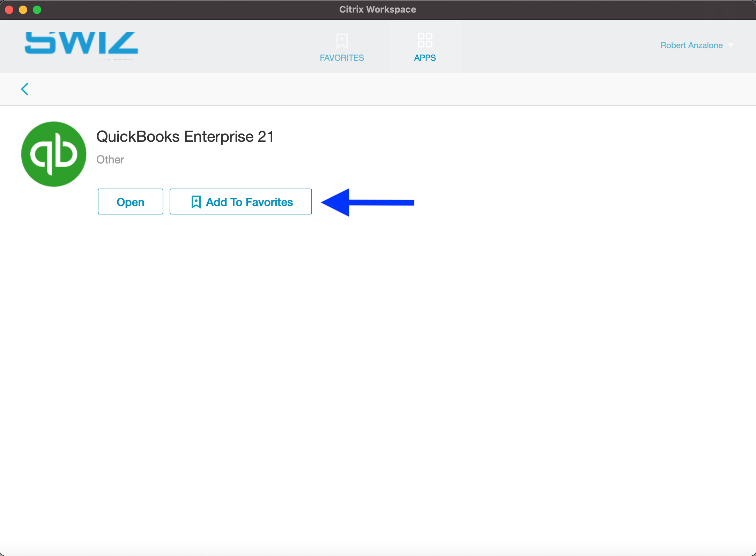Image resolution: width=756 pixels, height=556 pixels.
Task: Click the QuickBooks Enterprise 21 icon
Action: click(53, 153)
